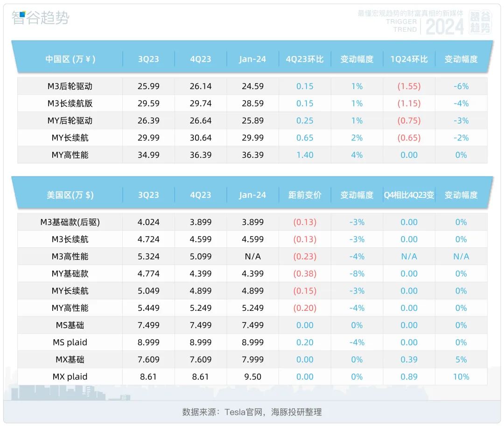Click the red (0.38) value
Viewport: 504px width, 435px height.
click(x=305, y=274)
